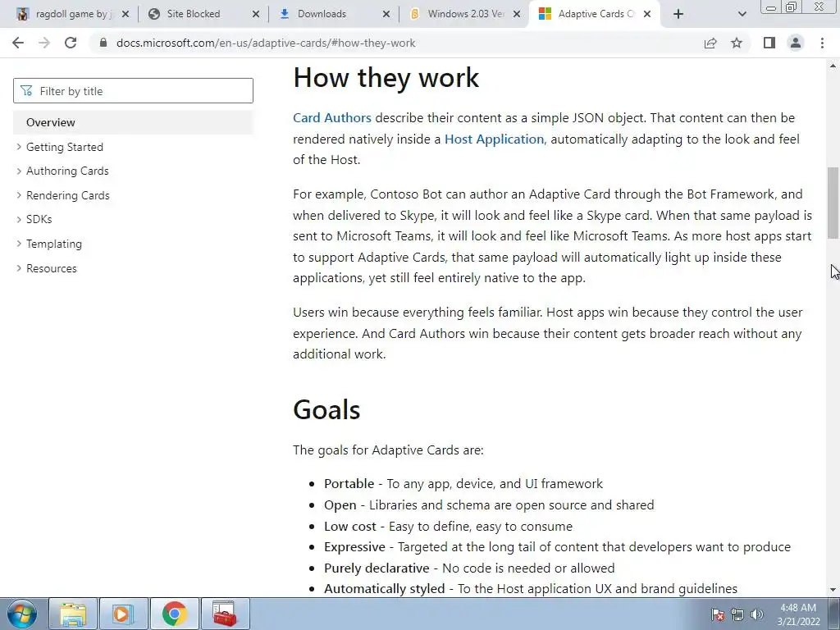Viewport: 840px width, 630px height.
Task: Click the scrollbar down arrow
Action: pos(833,590)
